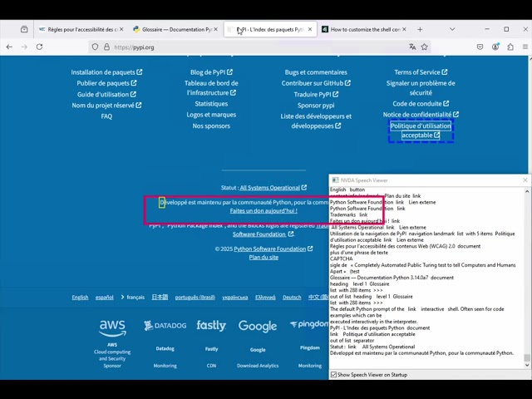
Task: Click the Datadog sponsor logo
Action: coord(165,326)
